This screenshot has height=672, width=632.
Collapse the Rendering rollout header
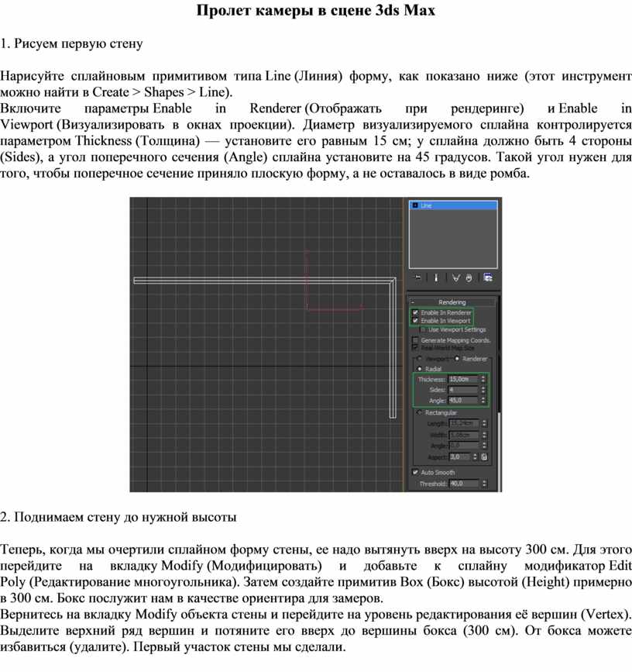(452, 302)
